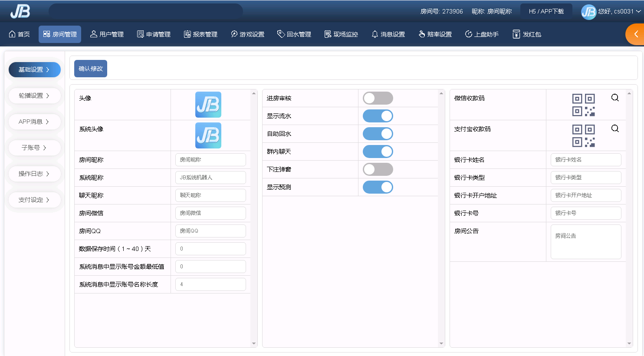Click the 系统头像 avatar image

(208, 135)
